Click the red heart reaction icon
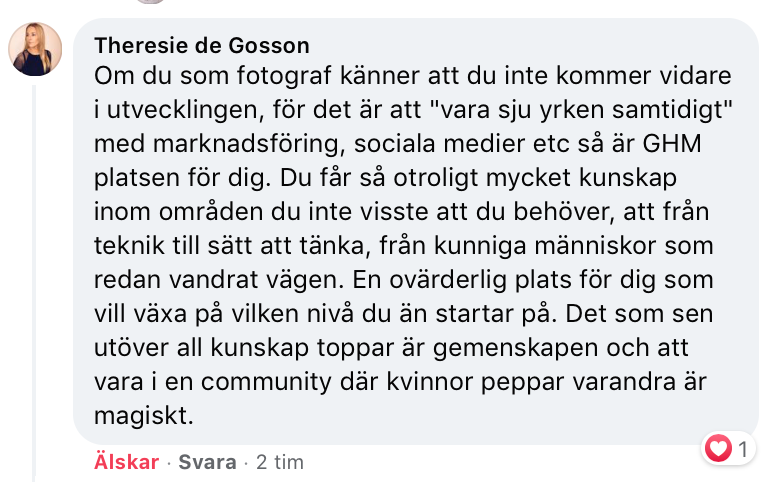 (x=718, y=448)
